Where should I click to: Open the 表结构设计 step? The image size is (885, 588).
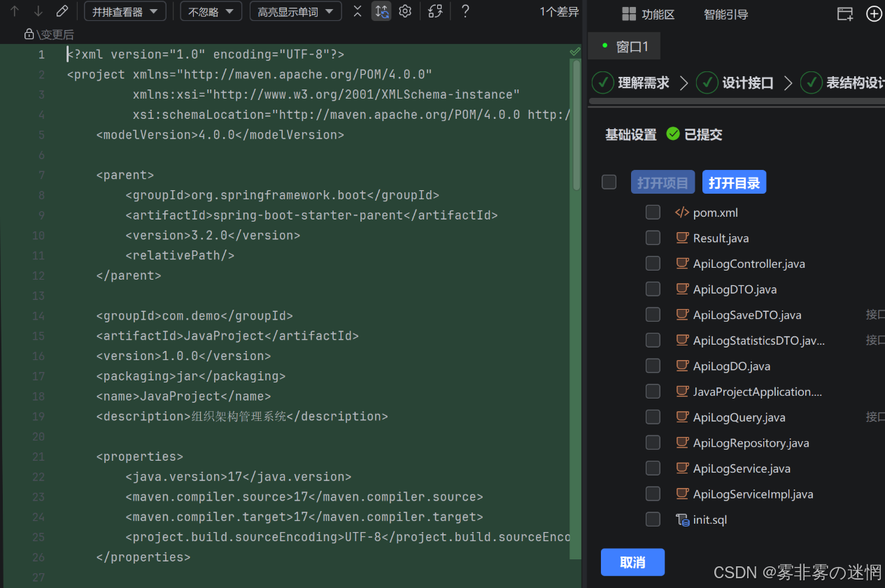pos(842,83)
